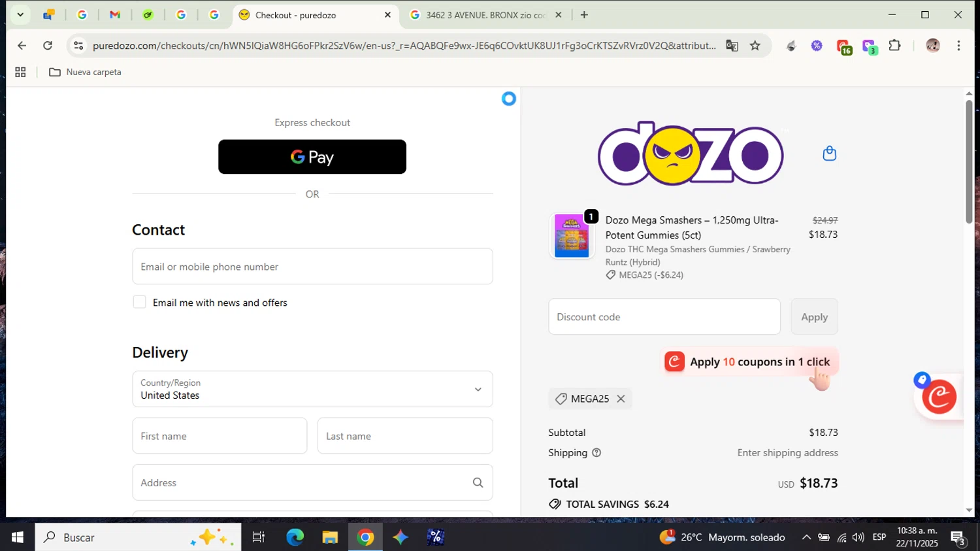Open the Chrome profile avatar

(932, 46)
